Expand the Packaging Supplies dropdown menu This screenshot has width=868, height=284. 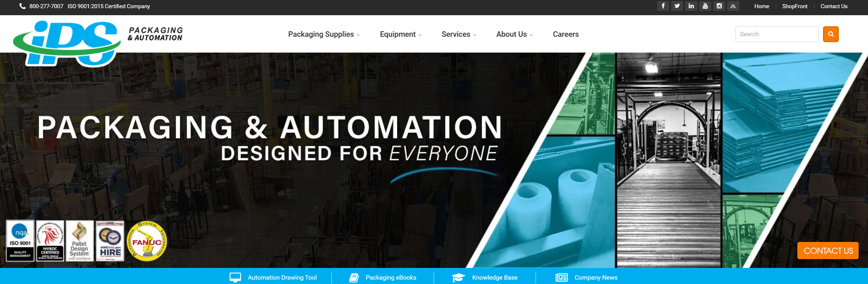click(x=324, y=34)
